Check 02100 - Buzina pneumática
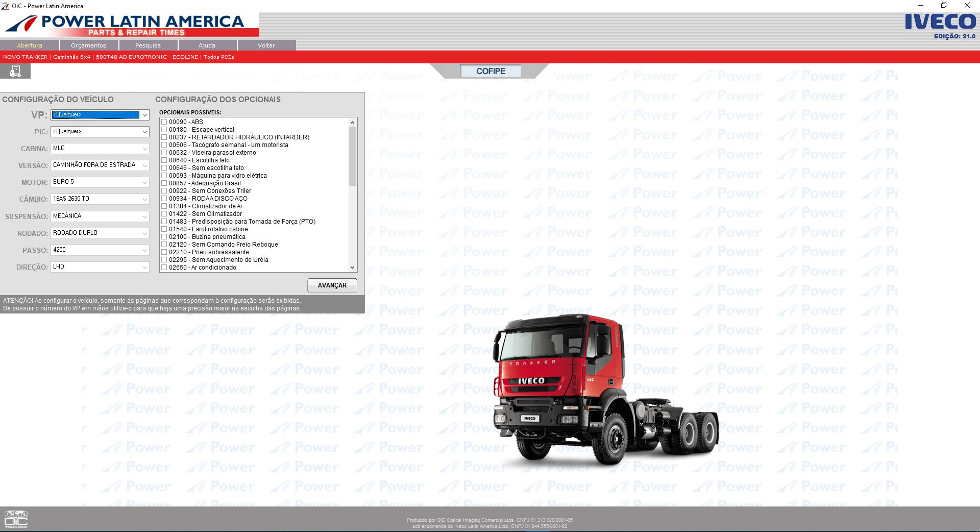This screenshot has height=532, width=980. (x=164, y=237)
